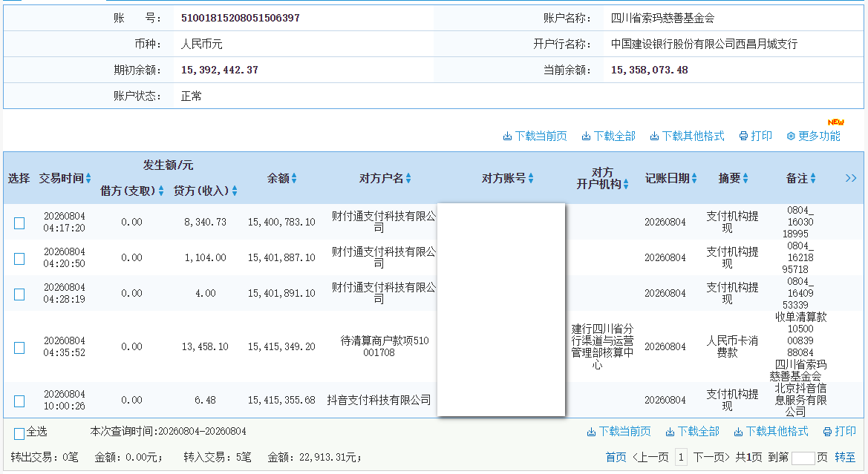Open 更多功能 more functions
The width and height of the screenshot is (868, 474).
814,136
